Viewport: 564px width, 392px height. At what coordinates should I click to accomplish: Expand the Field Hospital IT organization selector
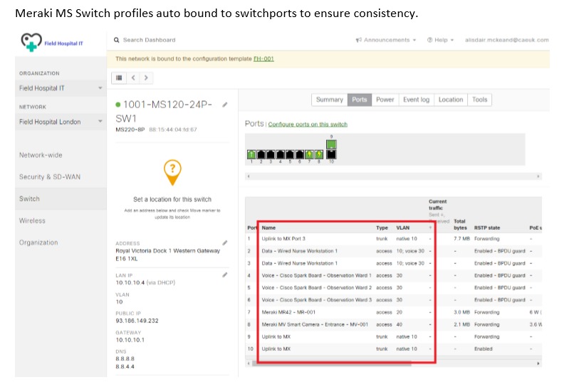61,88
